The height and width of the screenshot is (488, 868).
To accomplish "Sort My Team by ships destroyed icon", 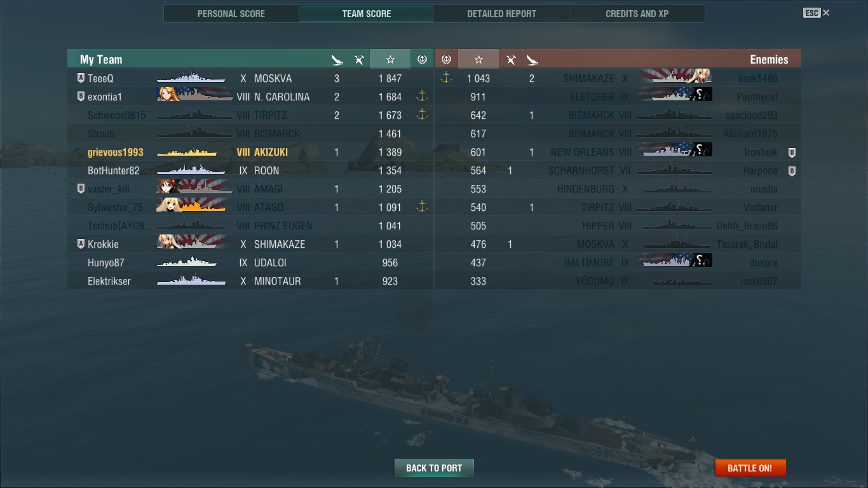I will click(337, 60).
